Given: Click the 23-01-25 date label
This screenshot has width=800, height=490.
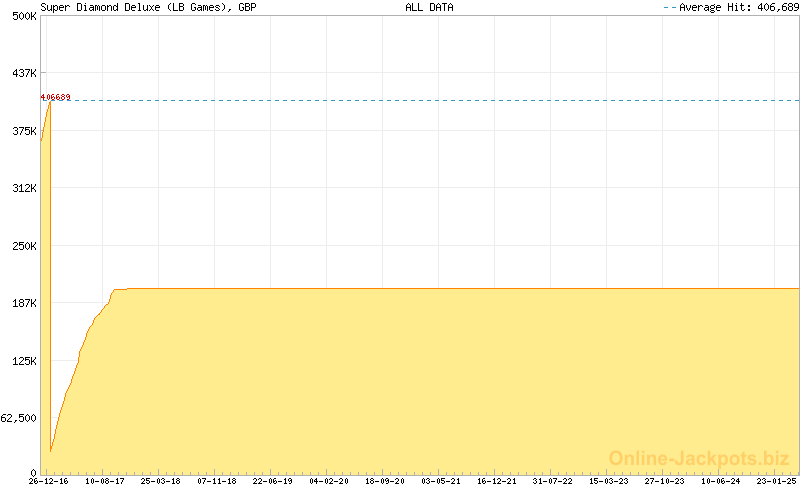Looking at the screenshot, I should [x=776, y=481].
